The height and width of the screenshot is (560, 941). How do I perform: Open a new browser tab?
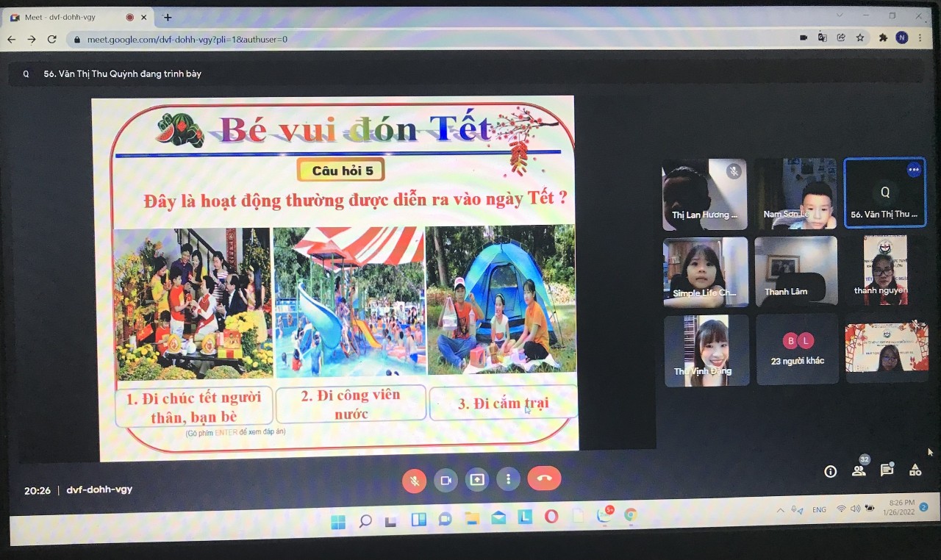coord(168,17)
